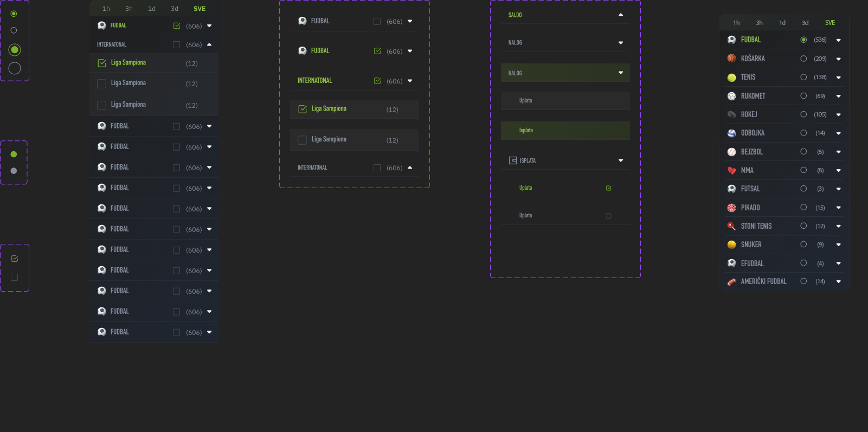Click the paddle icon beside STONI TENIS
Image resolution: width=868 pixels, height=432 pixels.
731,226
